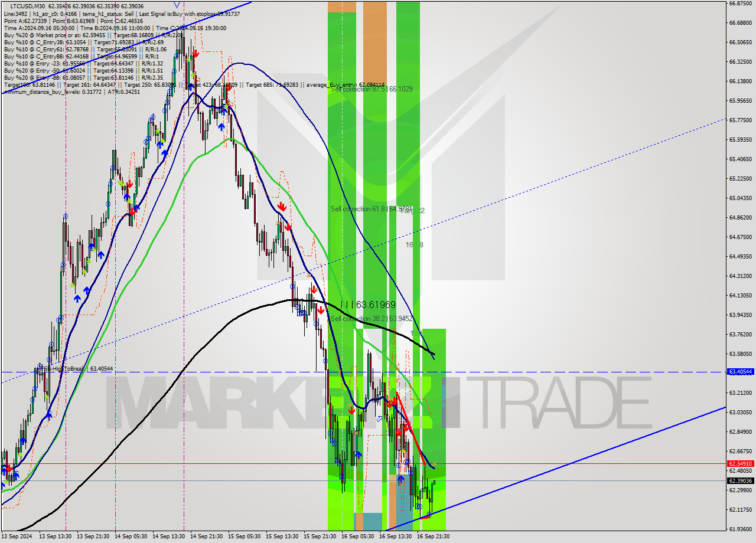Screen dimensions: 756x543
Task: Click '15 Sep 13:30' time axis label
Action: tap(282, 537)
